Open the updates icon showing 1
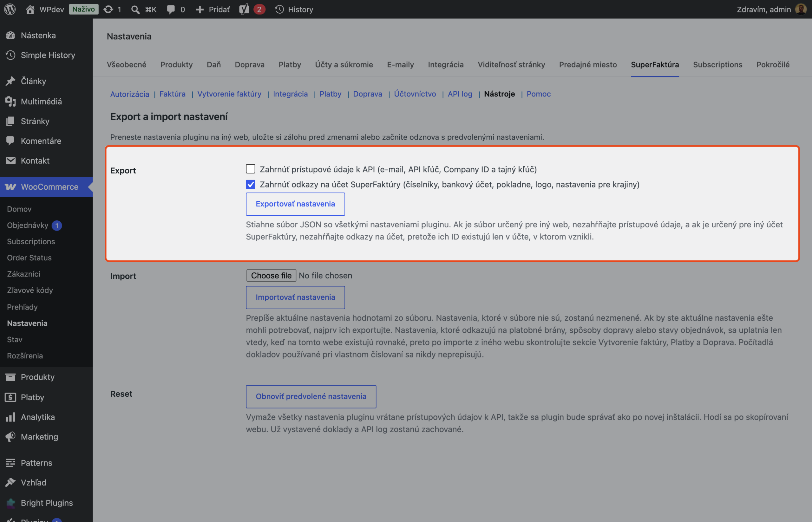The width and height of the screenshot is (812, 522). coord(108,9)
